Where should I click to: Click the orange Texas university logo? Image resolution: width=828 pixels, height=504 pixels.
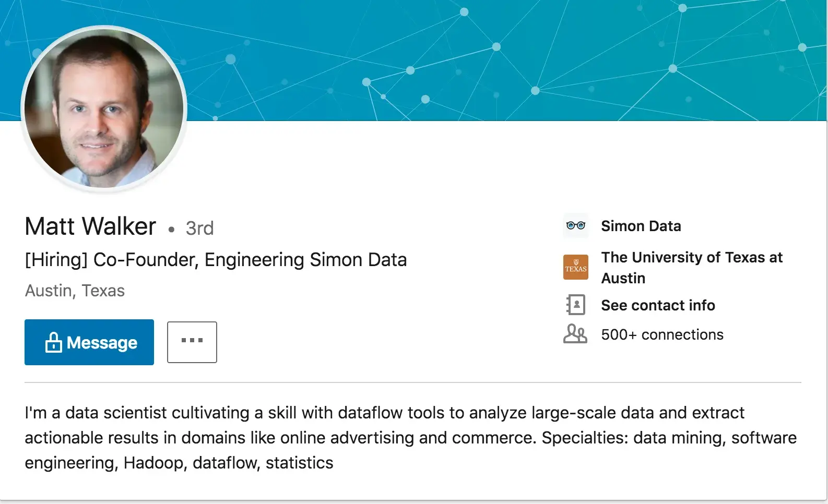pos(576,267)
